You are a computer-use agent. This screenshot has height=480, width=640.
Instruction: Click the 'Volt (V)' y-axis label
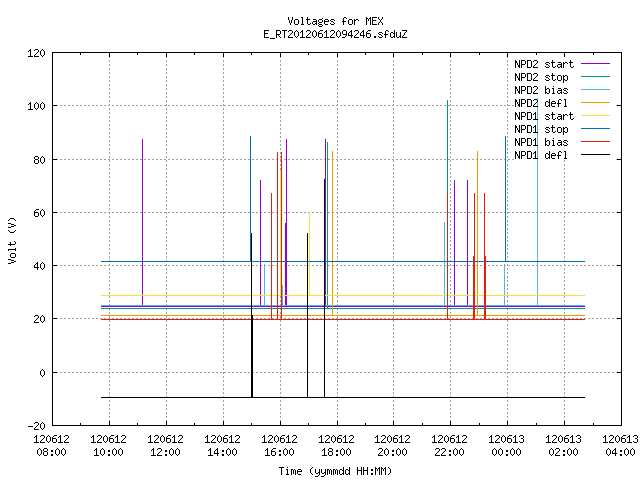(x=12, y=240)
